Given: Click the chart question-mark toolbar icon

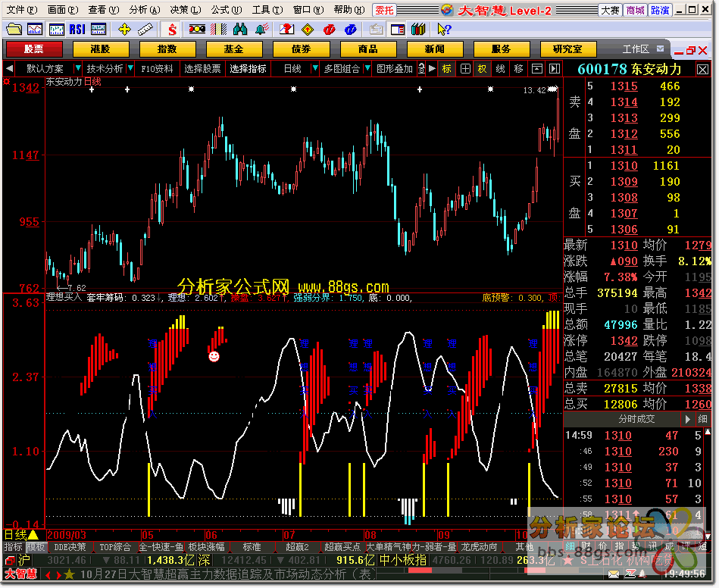Looking at the screenshot, I should click(x=286, y=30).
